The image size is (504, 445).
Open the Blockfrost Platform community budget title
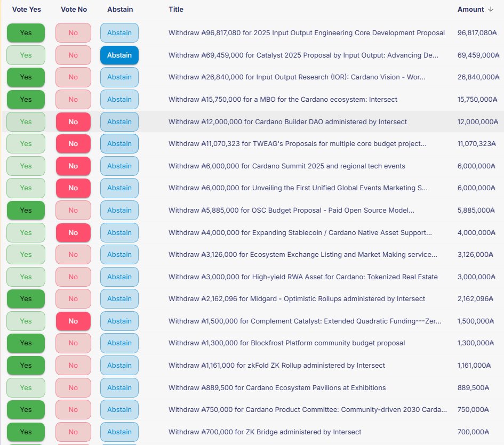pyautogui.click(x=286, y=343)
